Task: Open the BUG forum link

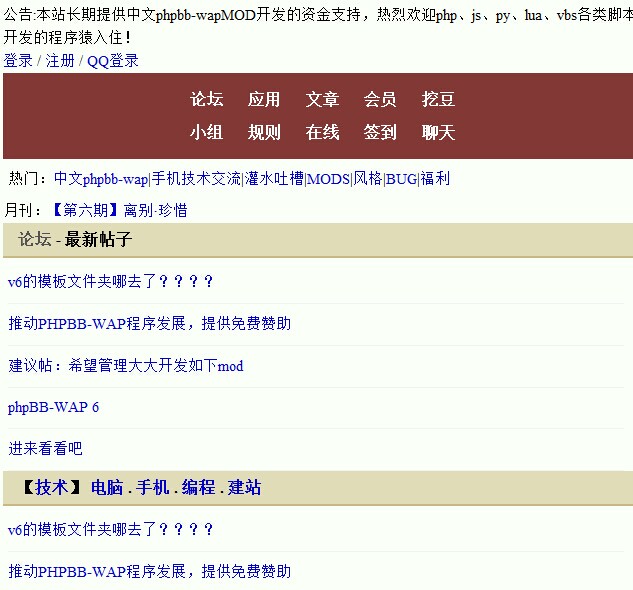Action: coord(401,179)
